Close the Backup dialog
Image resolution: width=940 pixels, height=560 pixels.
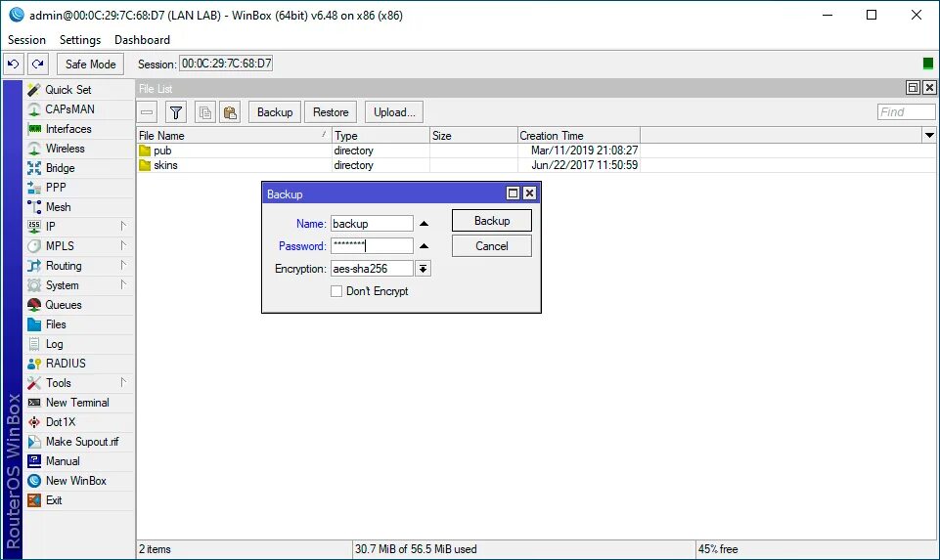tap(529, 193)
